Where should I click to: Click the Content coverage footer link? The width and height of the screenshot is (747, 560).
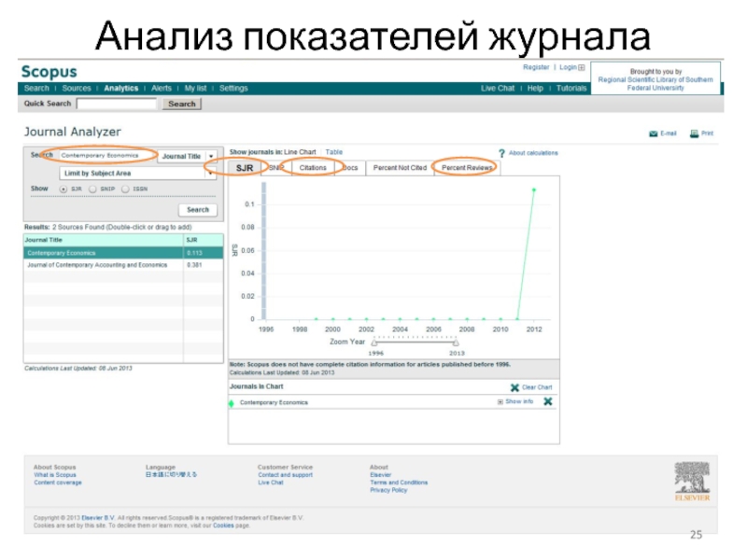click(x=58, y=483)
